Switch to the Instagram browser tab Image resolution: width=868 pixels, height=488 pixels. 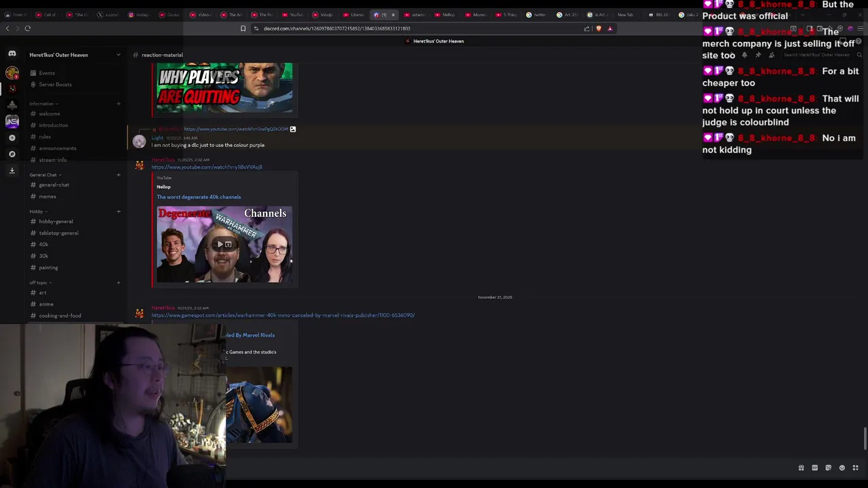140,15
